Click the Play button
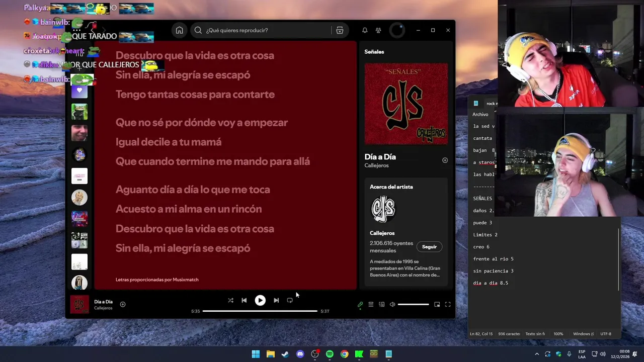The width and height of the screenshot is (644, 362). coord(260,300)
